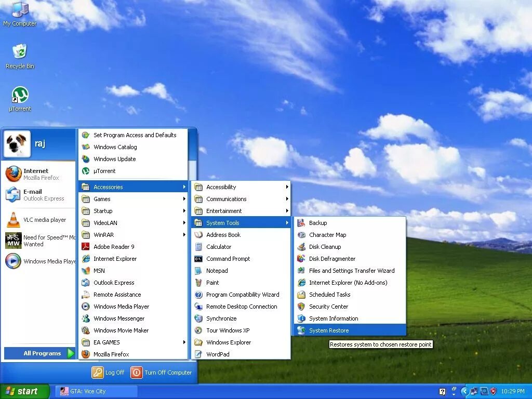Open Command Prompt icon
Viewport: 532px width, 399px height.
(198, 258)
